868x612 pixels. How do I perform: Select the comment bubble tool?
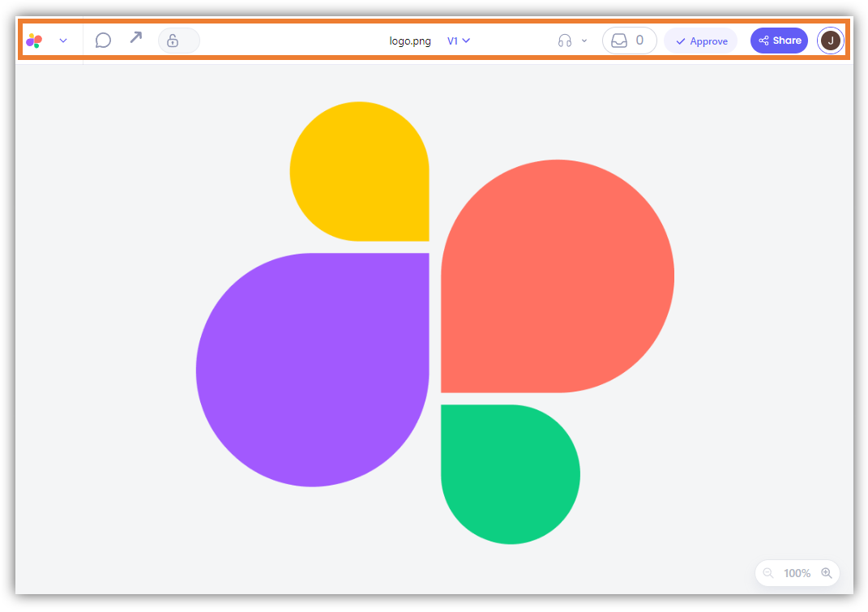(103, 41)
